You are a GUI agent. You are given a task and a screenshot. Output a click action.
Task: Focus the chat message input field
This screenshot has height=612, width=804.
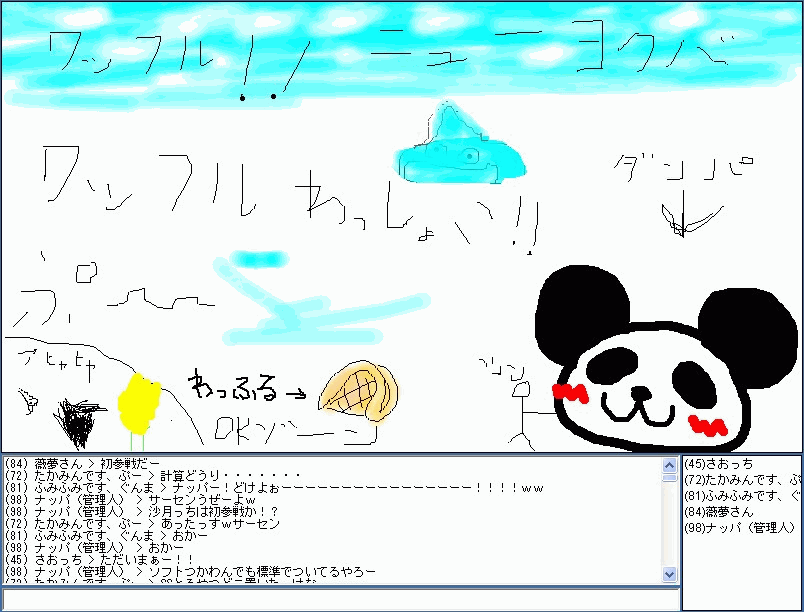pyautogui.click(x=340, y=600)
